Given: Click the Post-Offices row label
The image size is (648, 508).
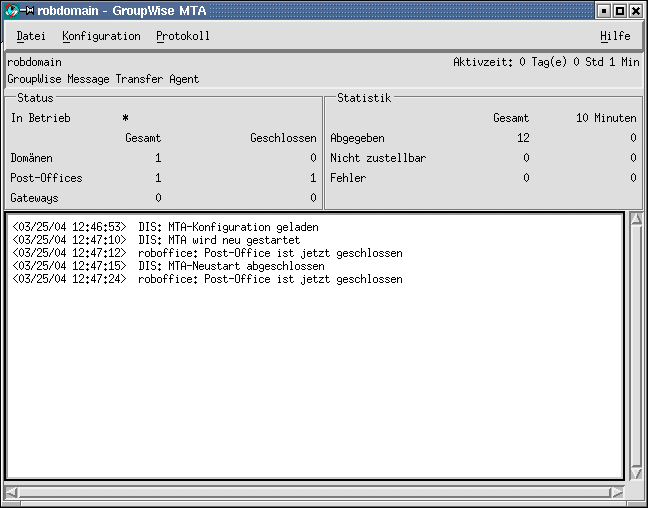Looking at the screenshot, I should point(46,178).
